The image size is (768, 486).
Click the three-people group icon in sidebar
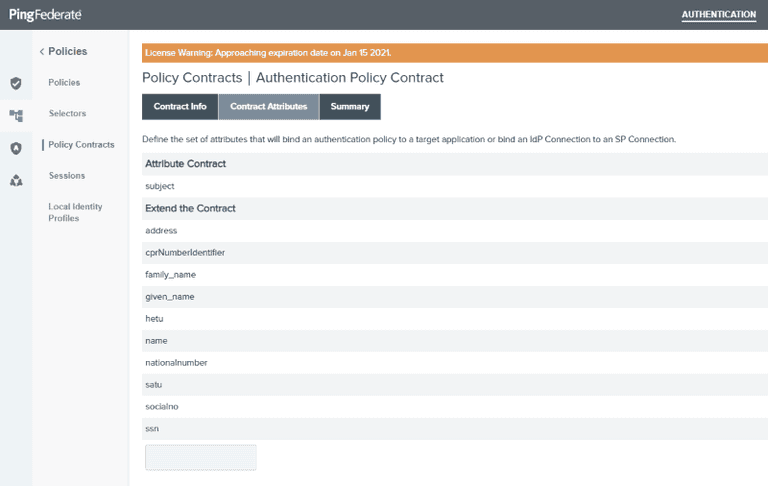16,181
